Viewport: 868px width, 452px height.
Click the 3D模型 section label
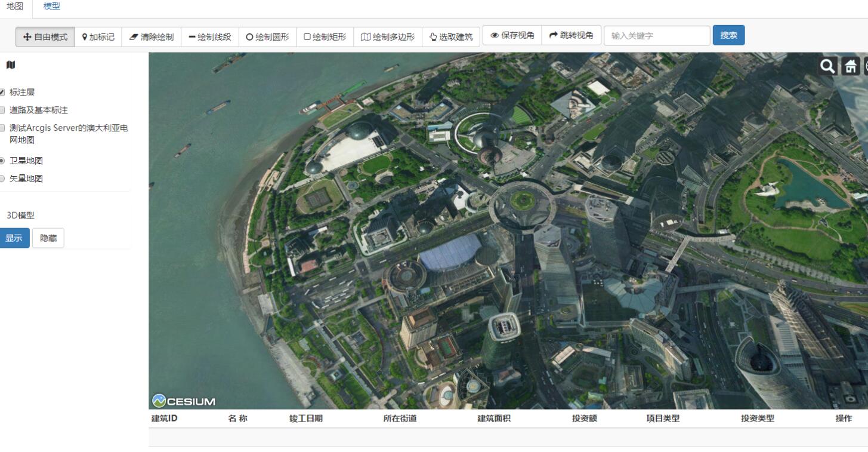(20, 216)
